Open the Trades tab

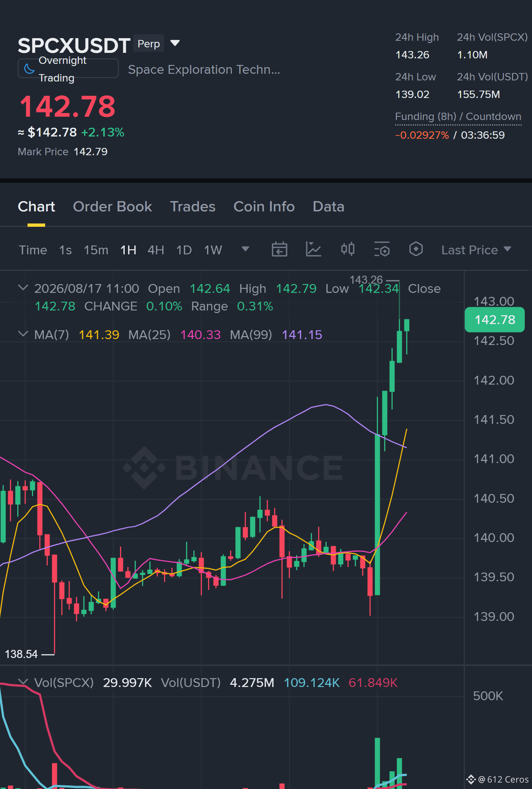tap(193, 207)
